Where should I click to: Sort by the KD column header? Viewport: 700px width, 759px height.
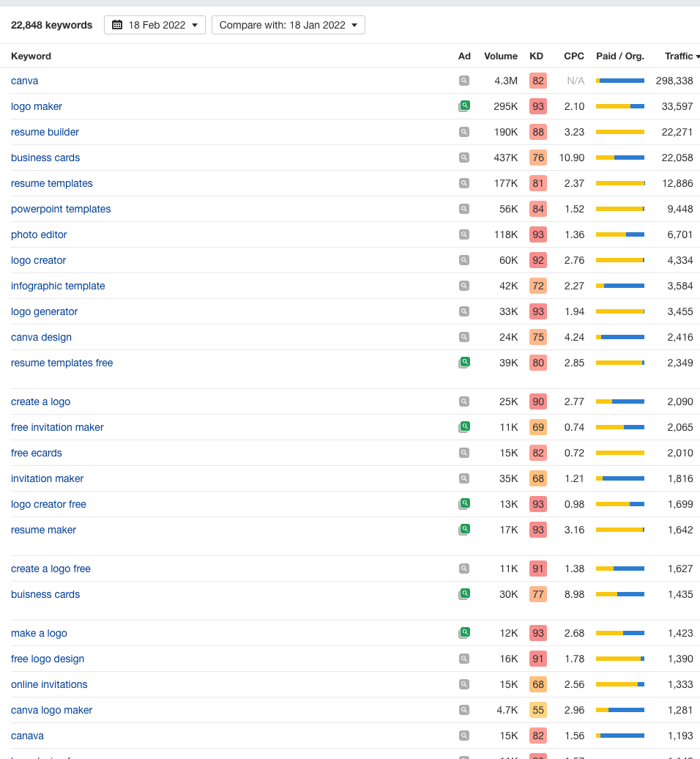coord(536,56)
